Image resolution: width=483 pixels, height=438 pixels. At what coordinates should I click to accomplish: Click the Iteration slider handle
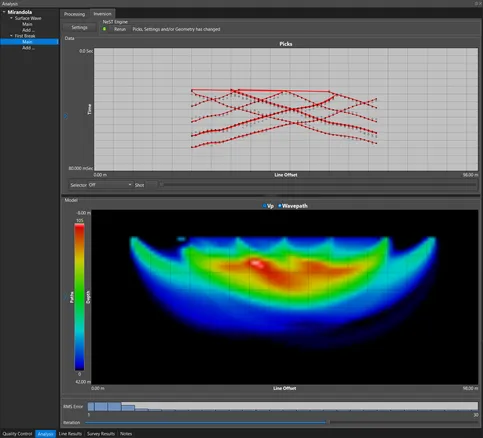pos(327,422)
